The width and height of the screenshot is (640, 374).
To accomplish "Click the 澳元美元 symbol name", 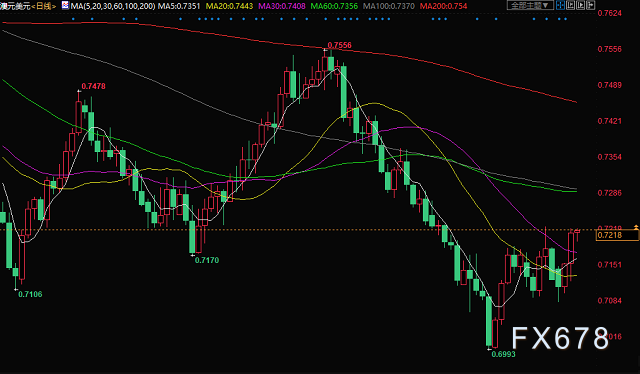I will coord(15,6).
